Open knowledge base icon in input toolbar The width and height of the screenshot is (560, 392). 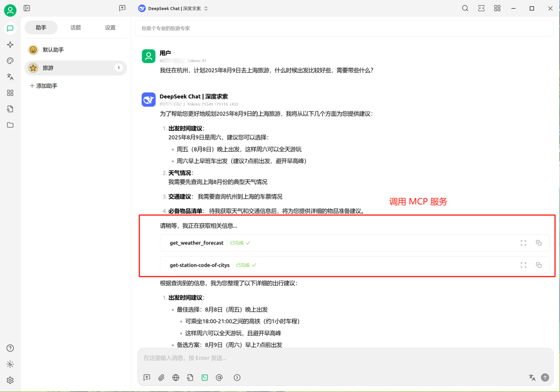tap(190, 378)
